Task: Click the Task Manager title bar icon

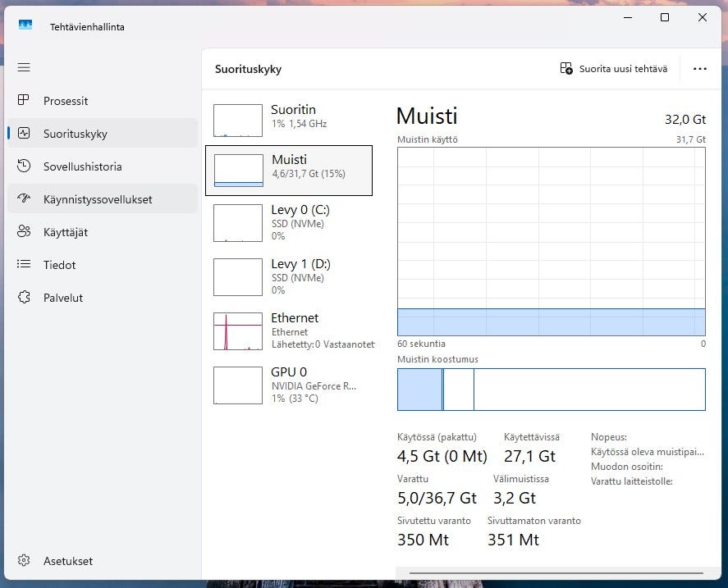Action: pyautogui.click(x=25, y=26)
